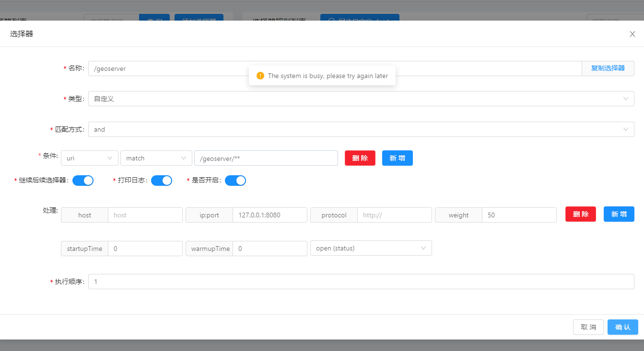Viewport: 644px width, 351px height.
Task: Click the system busy warning icon
Action: tap(260, 76)
